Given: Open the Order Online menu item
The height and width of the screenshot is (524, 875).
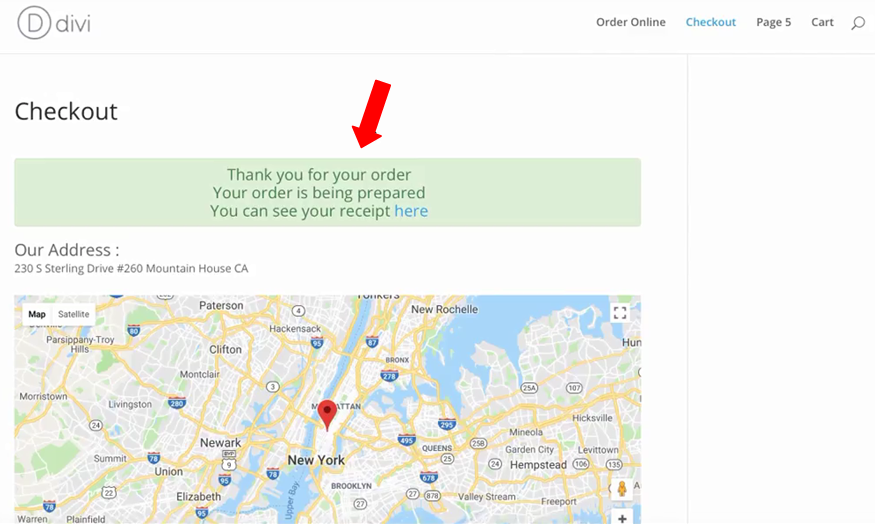Looking at the screenshot, I should click(x=631, y=22).
